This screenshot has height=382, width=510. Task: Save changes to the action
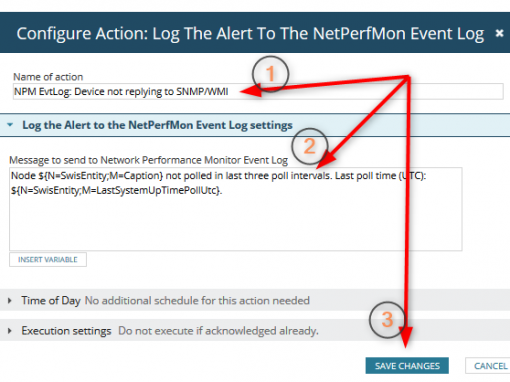pyautogui.click(x=407, y=366)
